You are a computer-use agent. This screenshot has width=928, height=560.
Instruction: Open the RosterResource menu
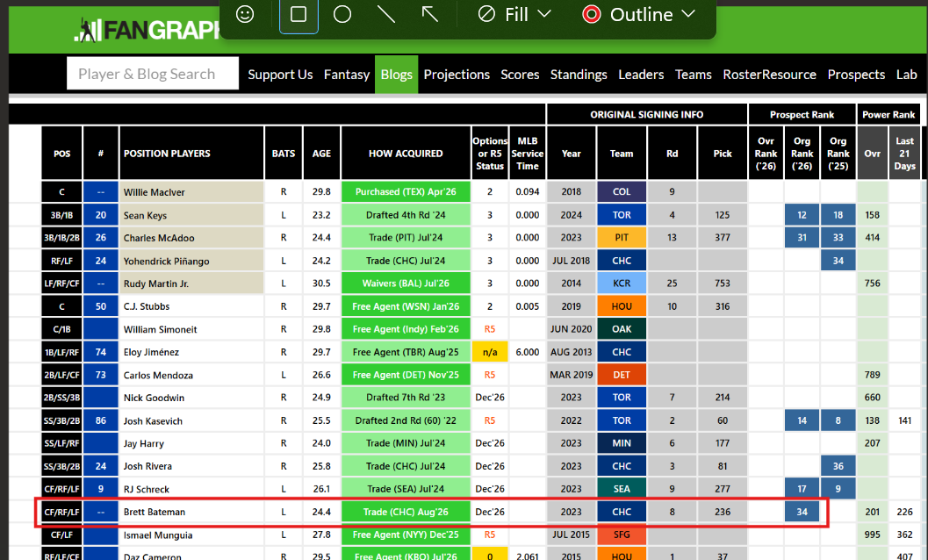pyautogui.click(x=769, y=75)
